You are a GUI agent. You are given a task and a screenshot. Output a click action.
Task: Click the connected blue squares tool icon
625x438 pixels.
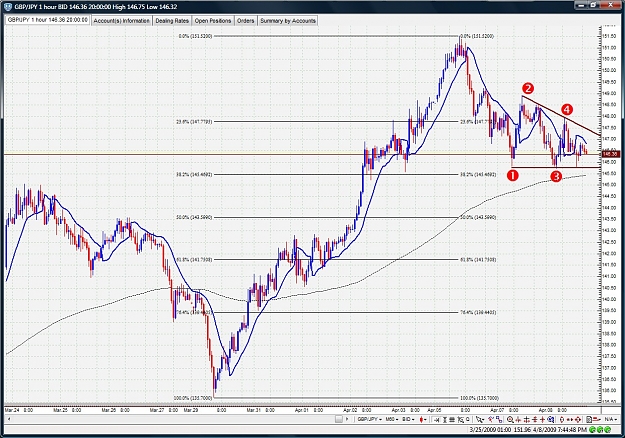pyautogui.click(x=499, y=419)
